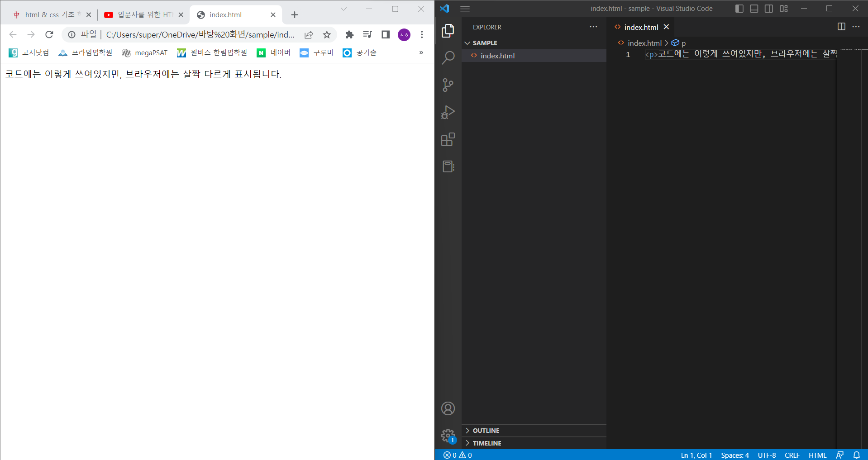Bookmark the current page with the star icon
This screenshot has width=868, height=460.
pos(327,34)
